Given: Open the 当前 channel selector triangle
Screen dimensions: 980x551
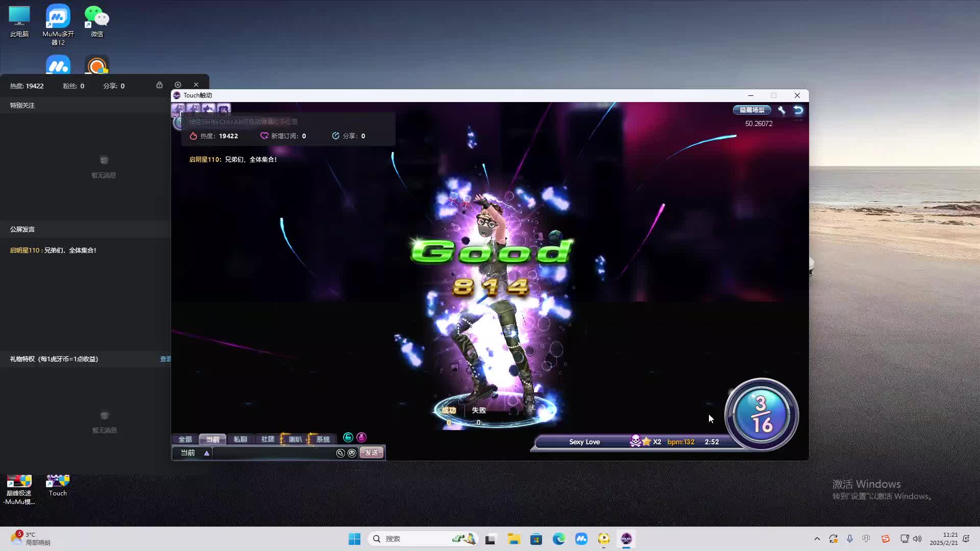Looking at the screenshot, I should click(207, 453).
